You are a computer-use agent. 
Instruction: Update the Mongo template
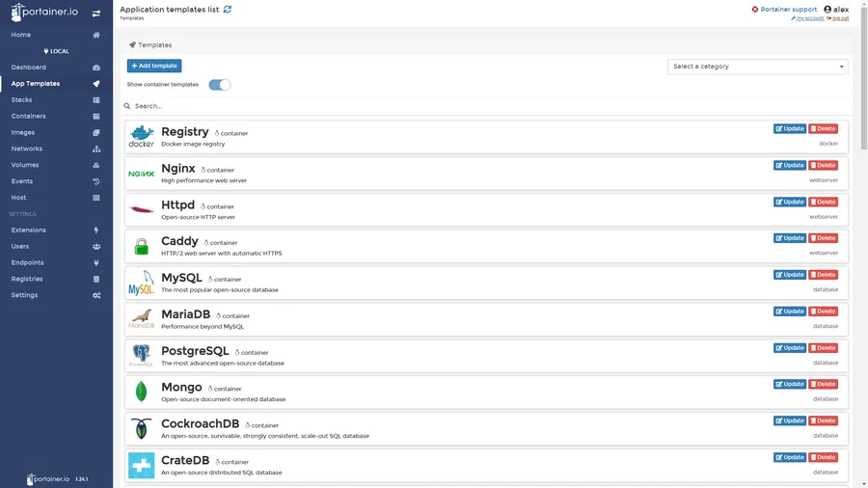coord(789,385)
